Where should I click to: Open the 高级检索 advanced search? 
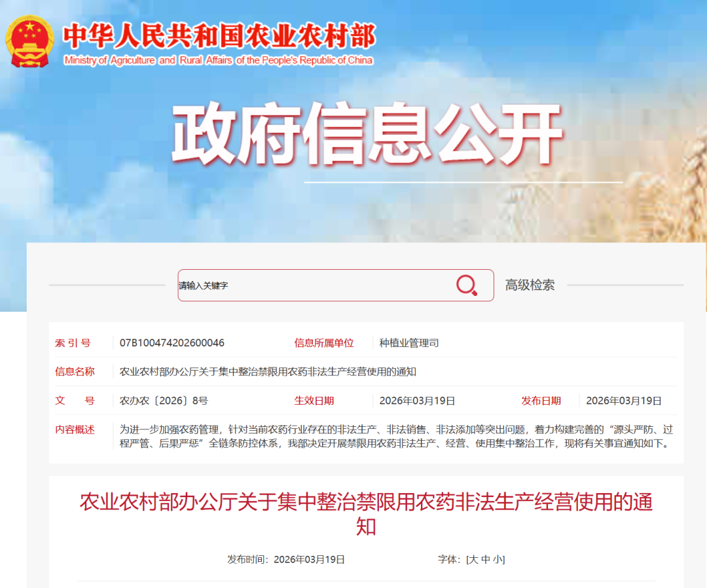[530, 285]
